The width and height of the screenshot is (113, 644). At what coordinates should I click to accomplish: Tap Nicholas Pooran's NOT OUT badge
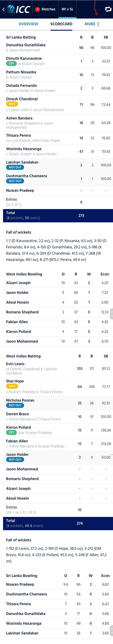tap(15, 405)
